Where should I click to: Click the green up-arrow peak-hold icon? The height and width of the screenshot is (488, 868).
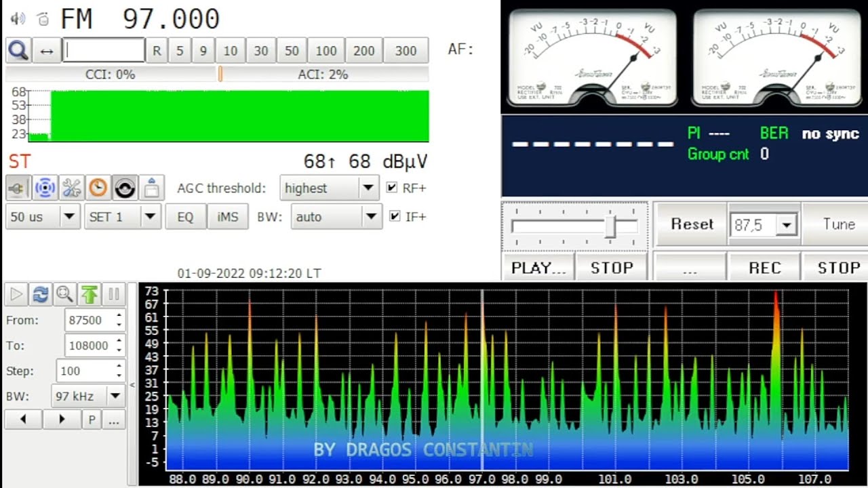[x=90, y=294]
